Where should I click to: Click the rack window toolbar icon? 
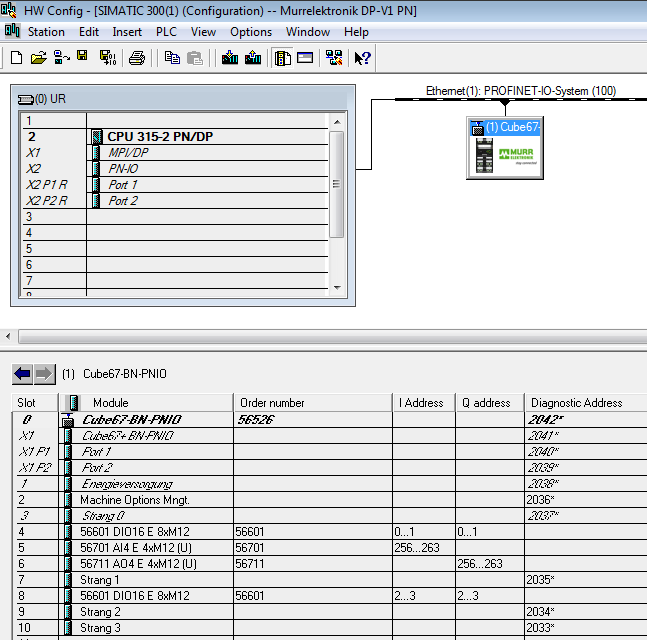point(305,58)
